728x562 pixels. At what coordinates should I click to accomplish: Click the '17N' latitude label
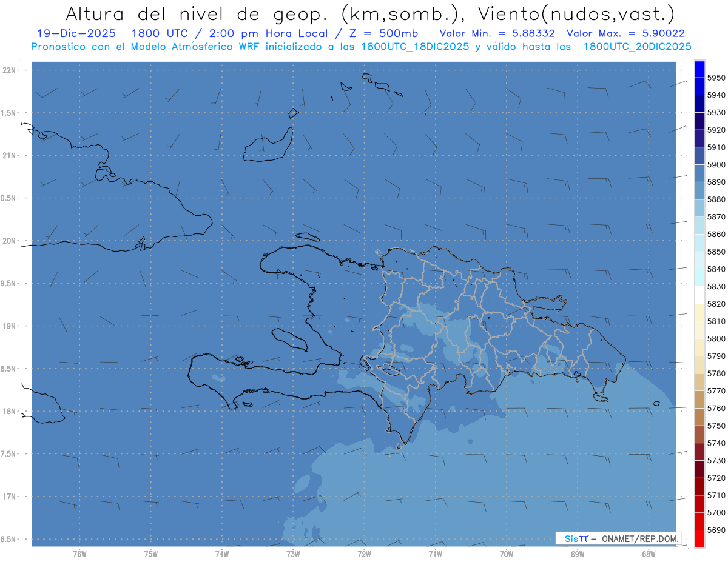(9, 497)
